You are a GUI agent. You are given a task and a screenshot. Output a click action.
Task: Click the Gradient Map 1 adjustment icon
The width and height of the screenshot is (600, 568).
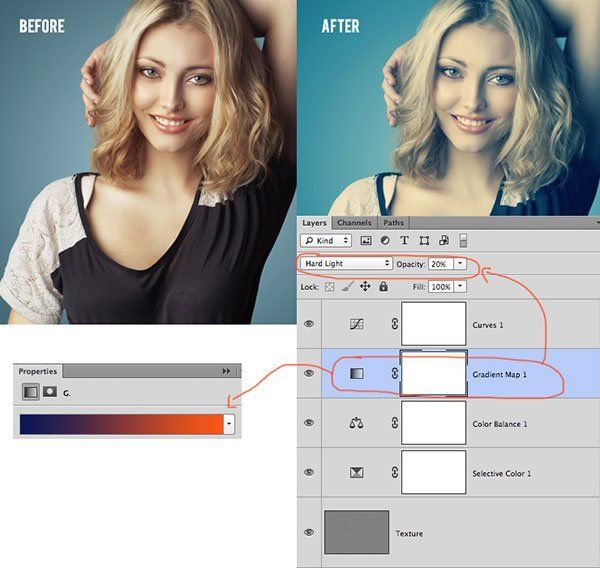coord(357,374)
